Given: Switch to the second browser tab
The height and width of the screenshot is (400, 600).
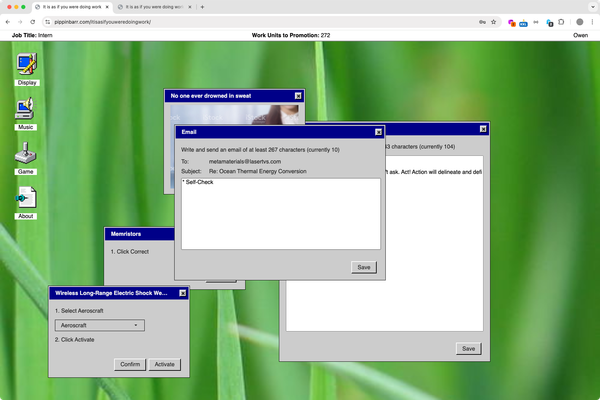Looking at the screenshot, I should pyautogui.click(x=155, y=7).
